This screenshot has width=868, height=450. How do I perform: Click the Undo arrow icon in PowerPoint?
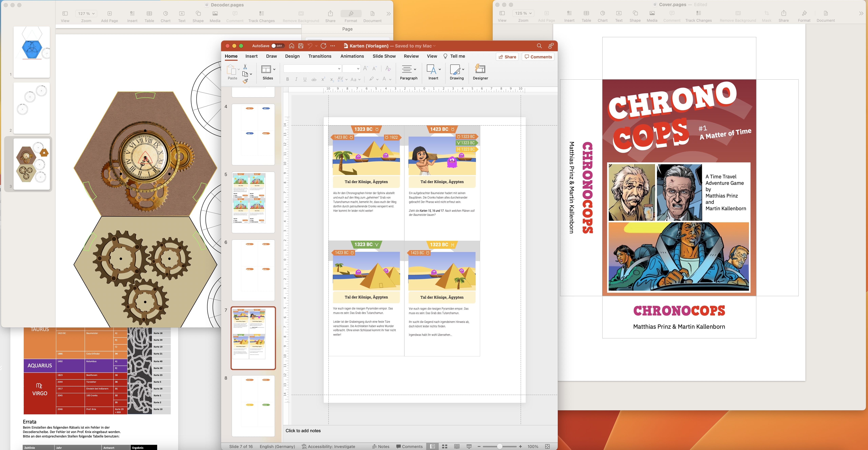(x=310, y=46)
